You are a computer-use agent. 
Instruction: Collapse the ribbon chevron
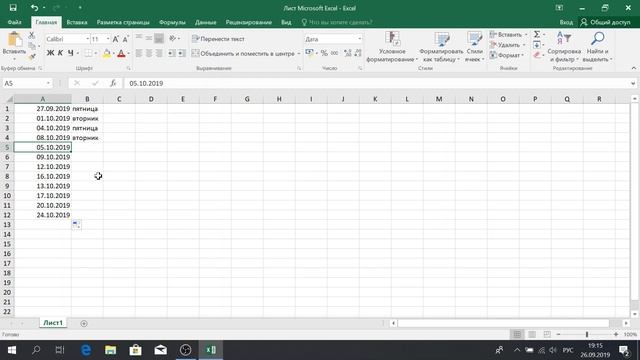(x=633, y=68)
